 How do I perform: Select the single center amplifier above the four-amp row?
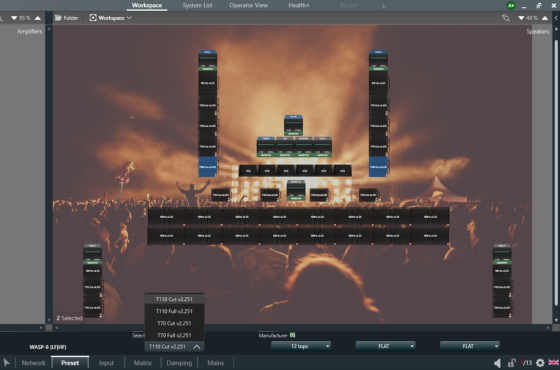point(293,125)
